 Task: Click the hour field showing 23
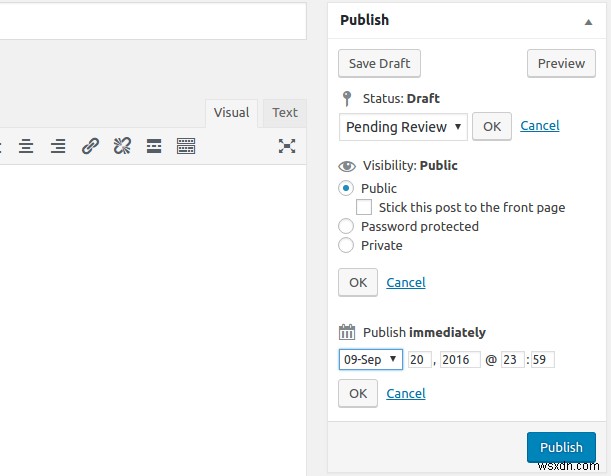(512, 359)
